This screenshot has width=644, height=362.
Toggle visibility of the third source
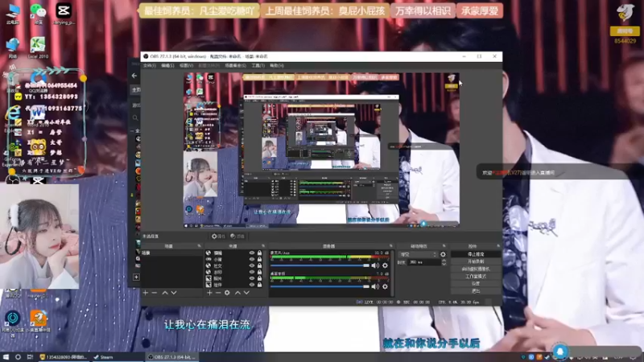[x=252, y=265]
